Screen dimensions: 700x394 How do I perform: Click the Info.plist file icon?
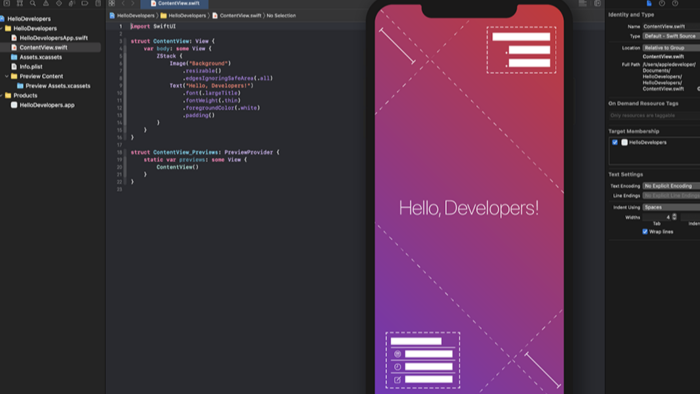[14, 66]
